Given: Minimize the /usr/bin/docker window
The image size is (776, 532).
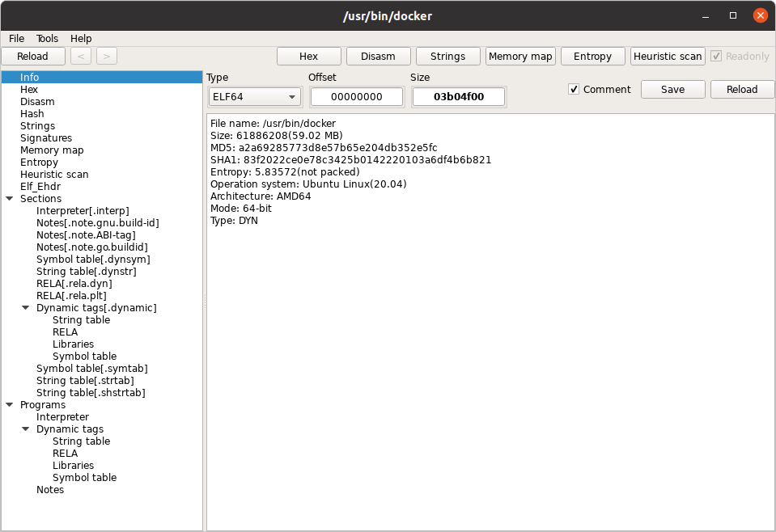Looking at the screenshot, I should pyautogui.click(x=706, y=16).
